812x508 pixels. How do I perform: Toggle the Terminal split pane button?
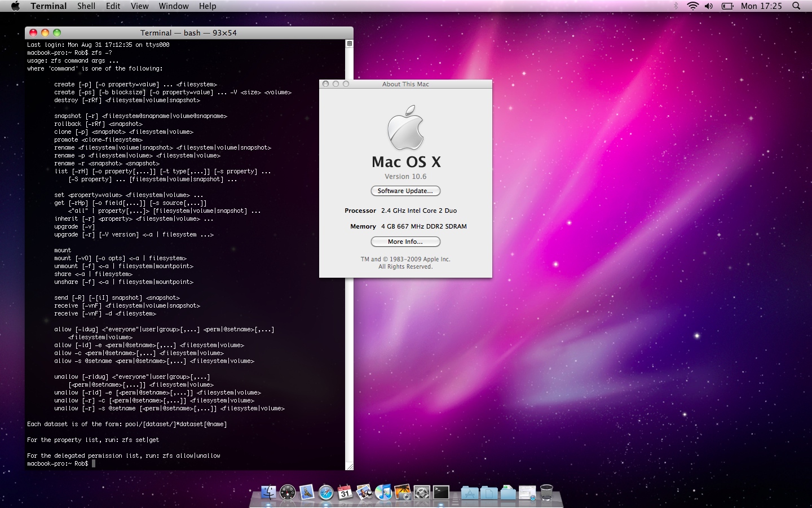click(350, 43)
